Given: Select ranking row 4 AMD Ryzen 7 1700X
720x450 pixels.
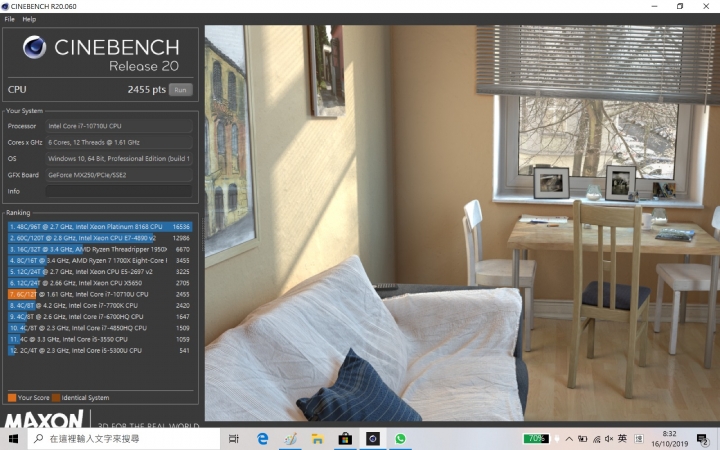Looking at the screenshot, I should (100, 260).
